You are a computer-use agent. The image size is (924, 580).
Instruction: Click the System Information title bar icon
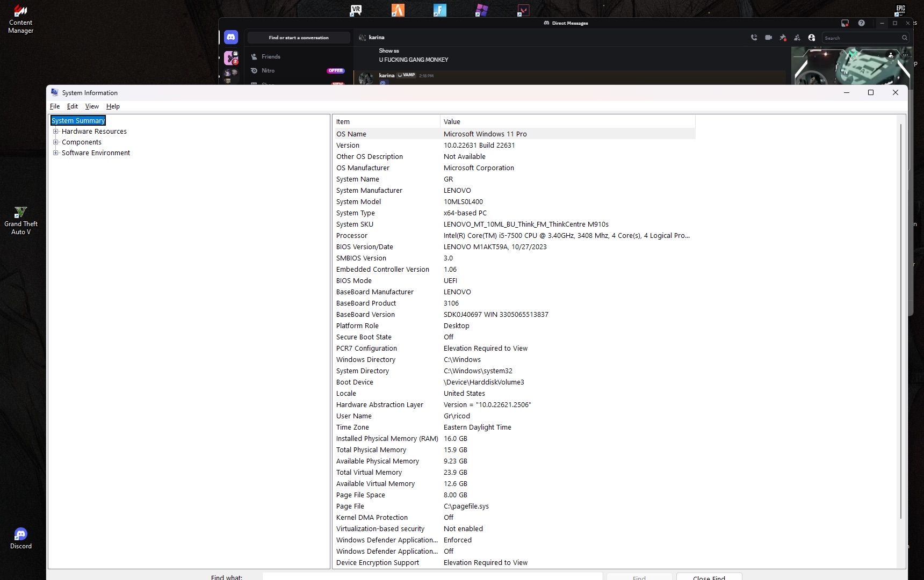(x=55, y=92)
